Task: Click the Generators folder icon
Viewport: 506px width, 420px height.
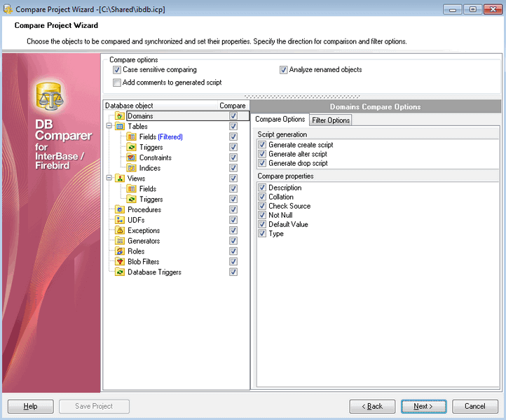Action: click(x=120, y=241)
